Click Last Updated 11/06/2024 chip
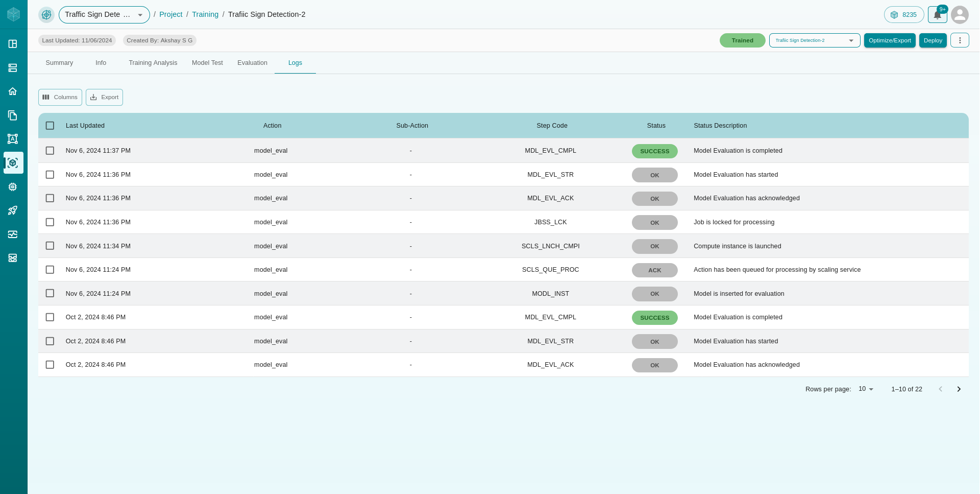 [x=77, y=40]
